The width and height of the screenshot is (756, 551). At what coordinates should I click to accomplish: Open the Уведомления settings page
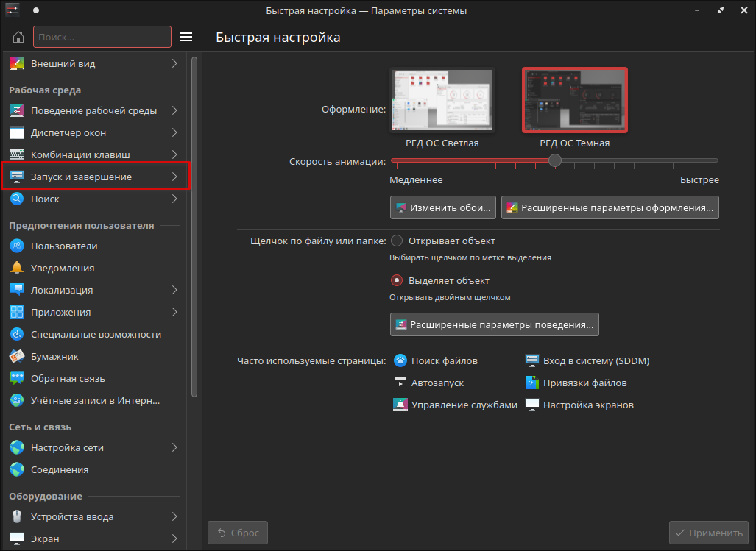pyautogui.click(x=95, y=269)
